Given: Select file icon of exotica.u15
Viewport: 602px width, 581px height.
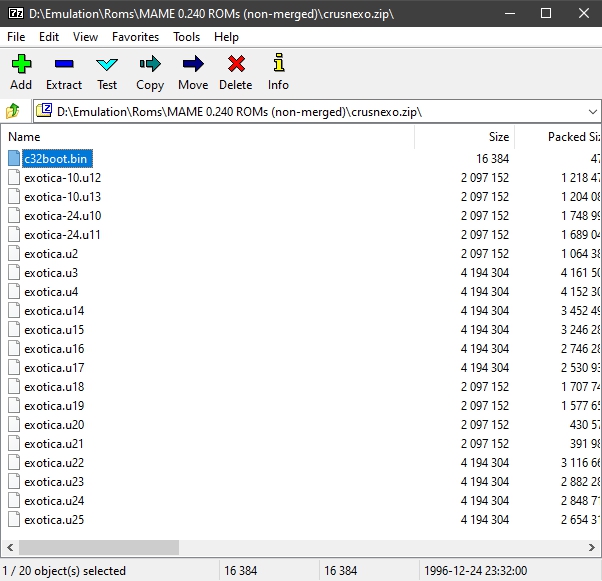Looking at the screenshot, I should point(14,329).
